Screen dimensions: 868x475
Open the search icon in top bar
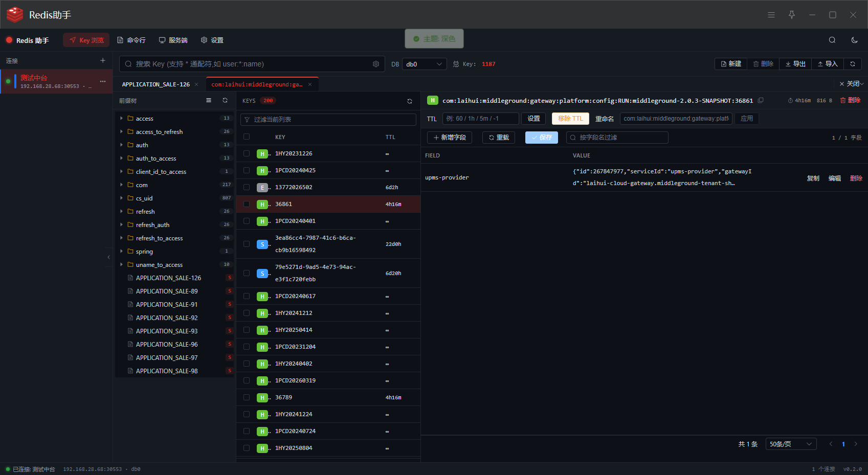pos(832,40)
